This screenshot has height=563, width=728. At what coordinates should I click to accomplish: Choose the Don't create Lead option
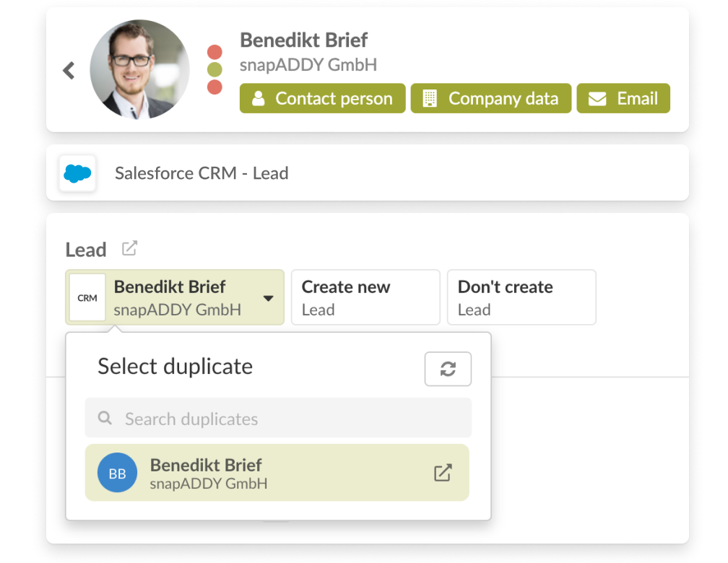(521, 297)
